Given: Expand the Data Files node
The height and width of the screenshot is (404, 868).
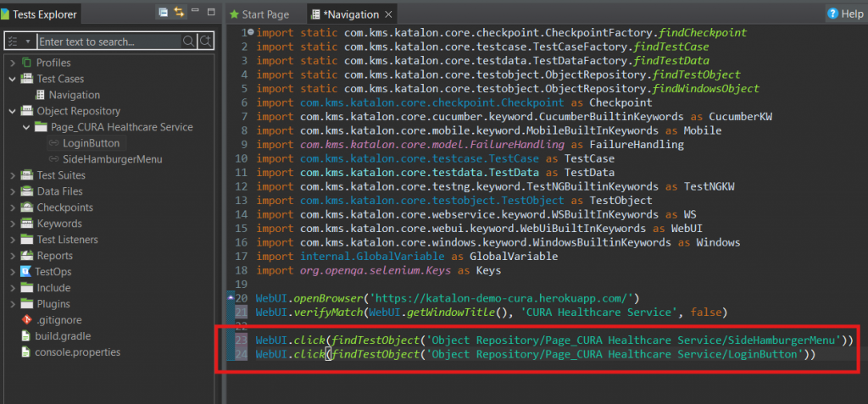Looking at the screenshot, I should pyautogui.click(x=13, y=191).
